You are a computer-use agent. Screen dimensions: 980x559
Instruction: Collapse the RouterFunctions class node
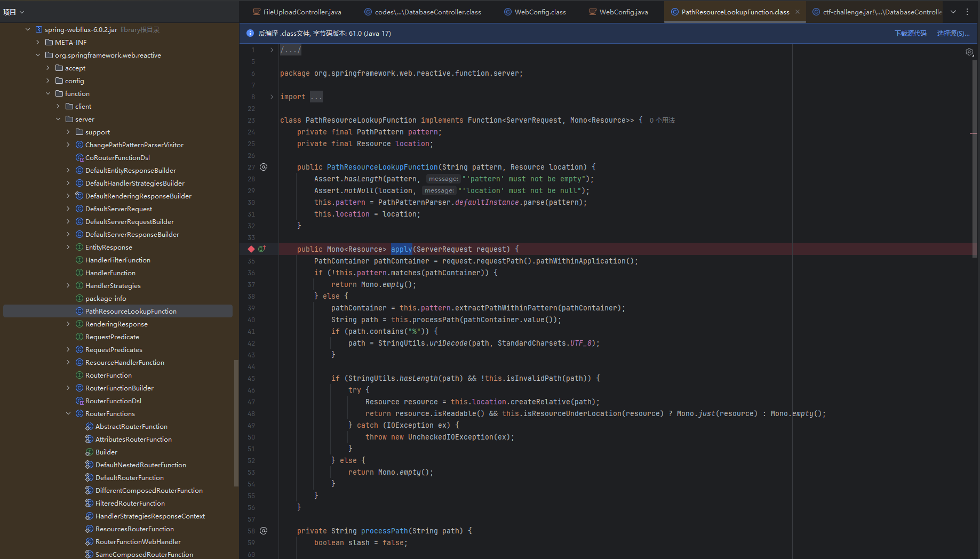tap(68, 413)
